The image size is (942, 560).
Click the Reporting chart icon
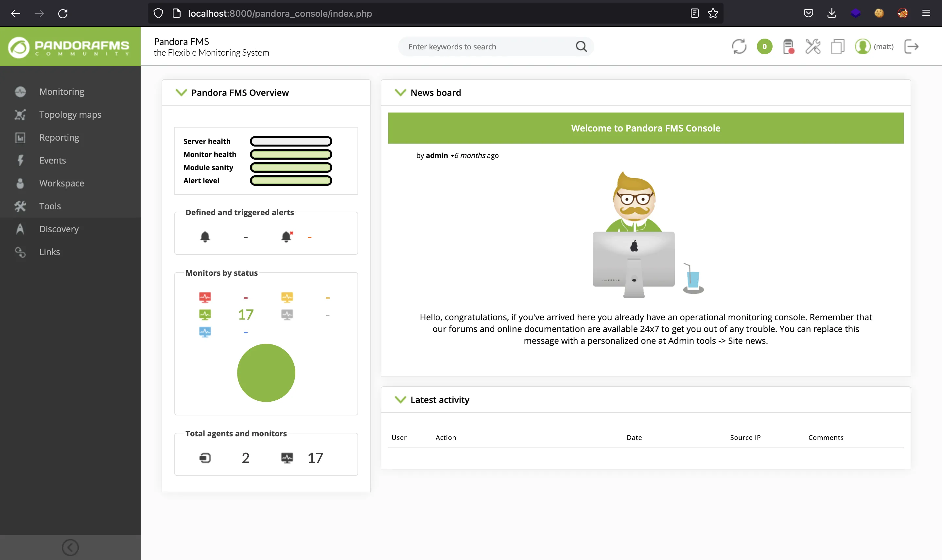20,138
